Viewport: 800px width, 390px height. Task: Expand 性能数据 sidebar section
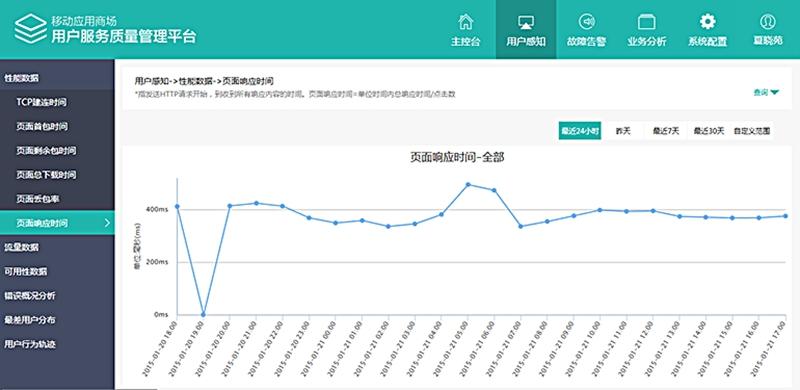point(57,78)
